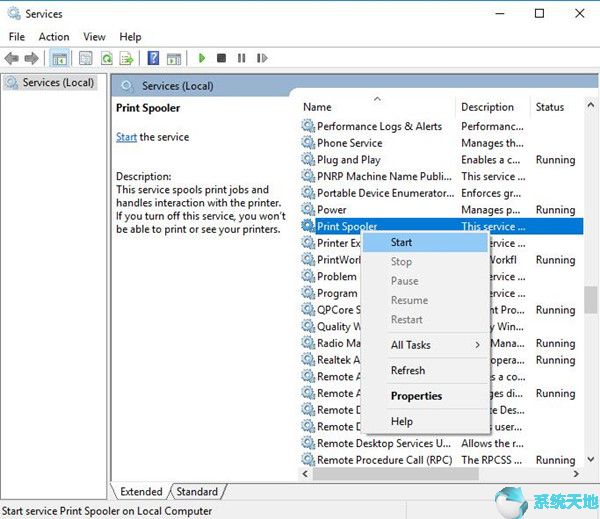
Task: Switch to the Standard tab
Action: pyautogui.click(x=197, y=491)
